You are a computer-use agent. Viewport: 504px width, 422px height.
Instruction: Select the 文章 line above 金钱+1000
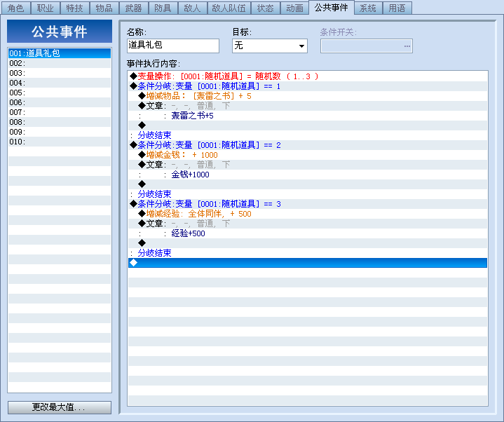(x=308, y=165)
